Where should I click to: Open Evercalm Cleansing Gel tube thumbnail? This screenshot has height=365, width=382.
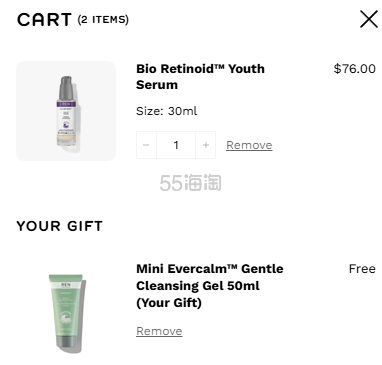coord(66,313)
